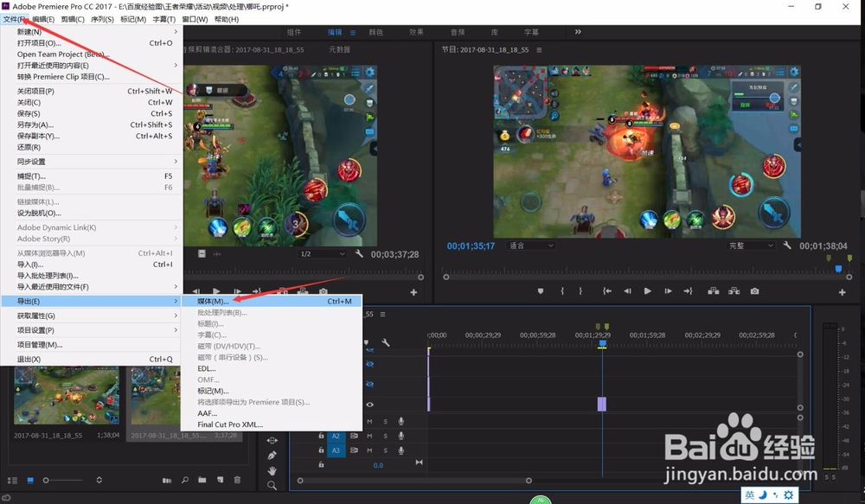
Task: Choose Final Cut Pro XML... export
Action: point(272,424)
